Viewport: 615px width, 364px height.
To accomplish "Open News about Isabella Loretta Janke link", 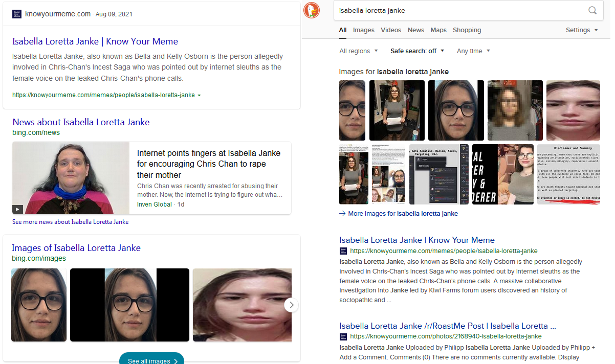I will (81, 122).
